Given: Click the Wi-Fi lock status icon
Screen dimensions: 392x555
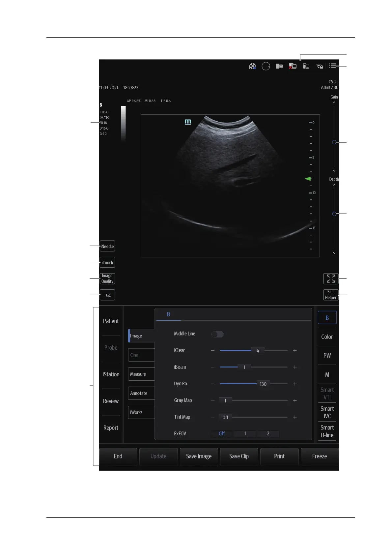Looking at the screenshot, I should click(x=320, y=66).
